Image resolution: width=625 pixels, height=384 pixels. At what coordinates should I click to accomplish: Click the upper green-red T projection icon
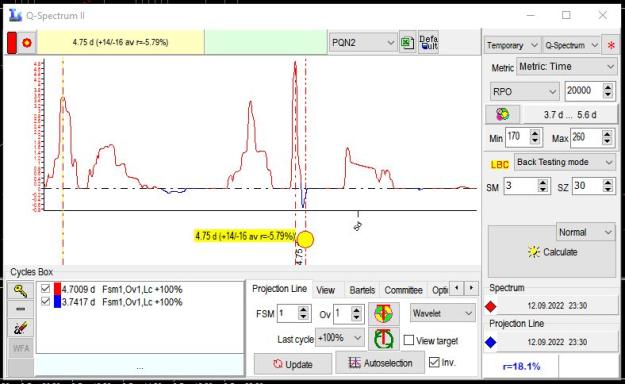384,313
